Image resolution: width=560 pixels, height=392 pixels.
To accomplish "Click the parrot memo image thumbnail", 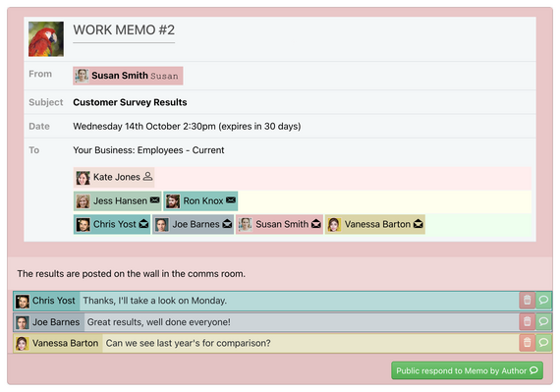I will pyautogui.click(x=46, y=39).
